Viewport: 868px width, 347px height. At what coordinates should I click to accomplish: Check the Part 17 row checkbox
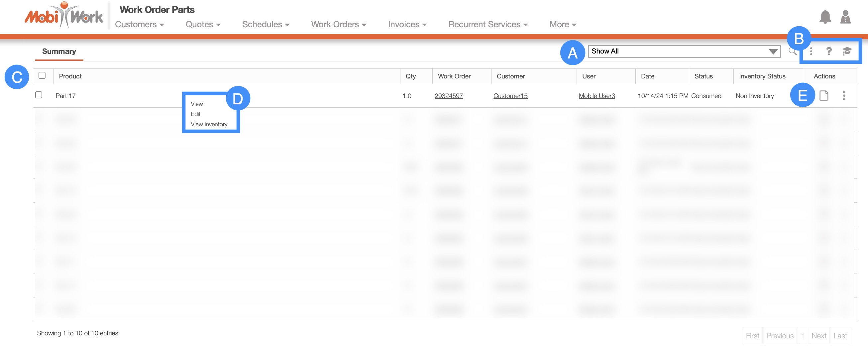coord(39,95)
